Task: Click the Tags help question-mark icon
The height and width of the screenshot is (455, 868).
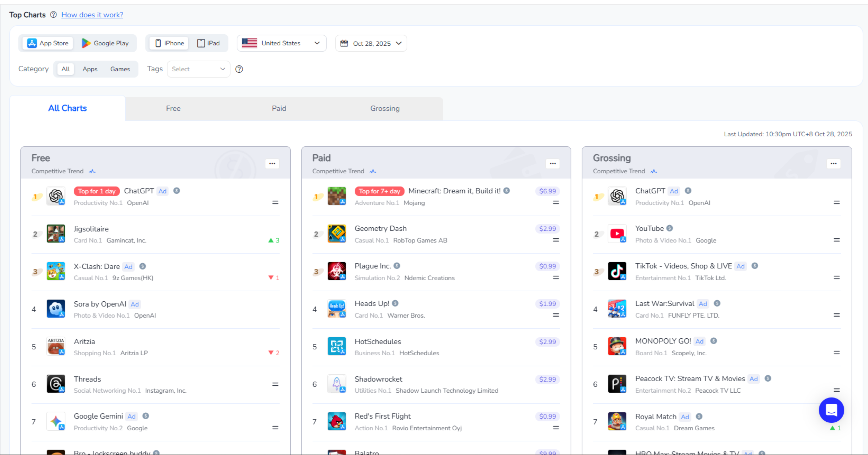Action: tap(239, 69)
